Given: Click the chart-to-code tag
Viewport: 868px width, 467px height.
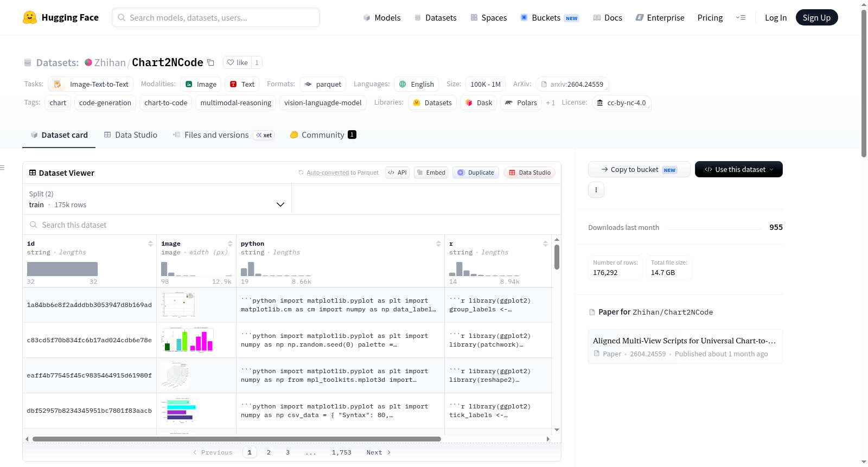Looking at the screenshot, I should click(166, 103).
